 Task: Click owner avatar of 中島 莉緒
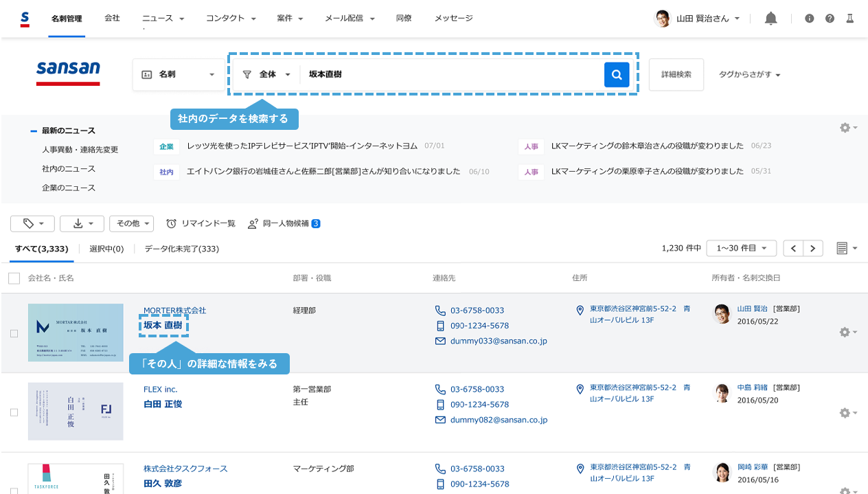(x=722, y=393)
